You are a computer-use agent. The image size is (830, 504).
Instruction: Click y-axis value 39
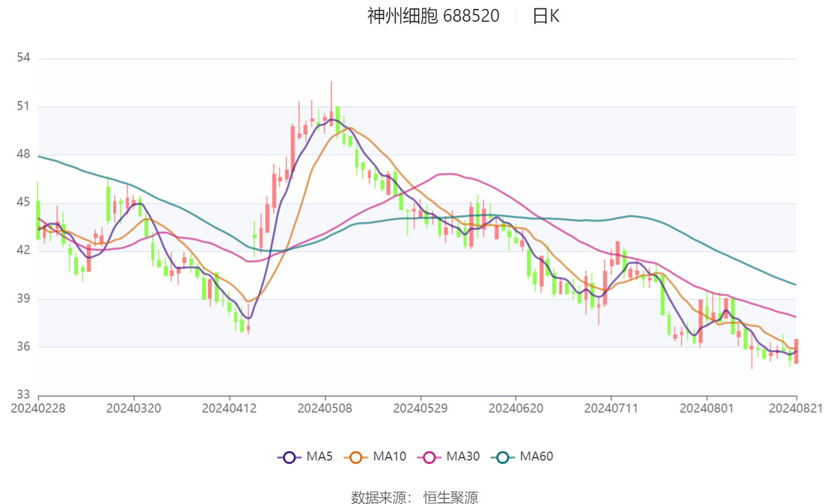(23, 298)
